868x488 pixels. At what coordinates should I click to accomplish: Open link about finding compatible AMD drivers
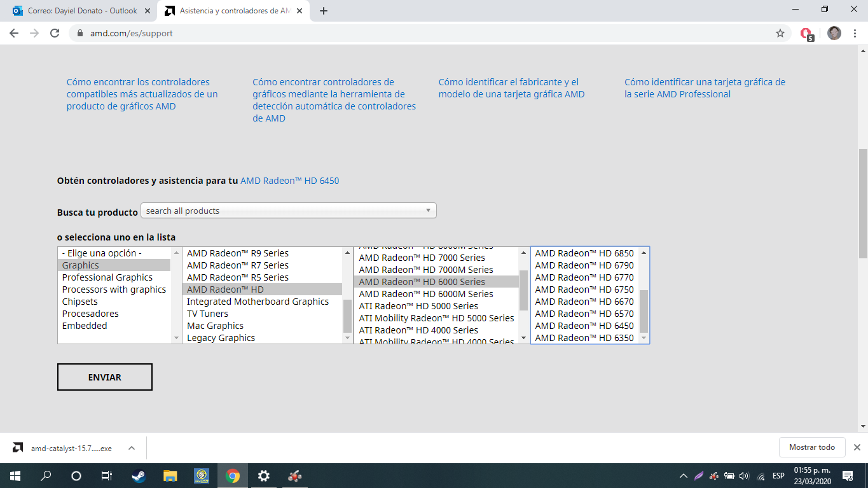pyautogui.click(x=142, y=94)
